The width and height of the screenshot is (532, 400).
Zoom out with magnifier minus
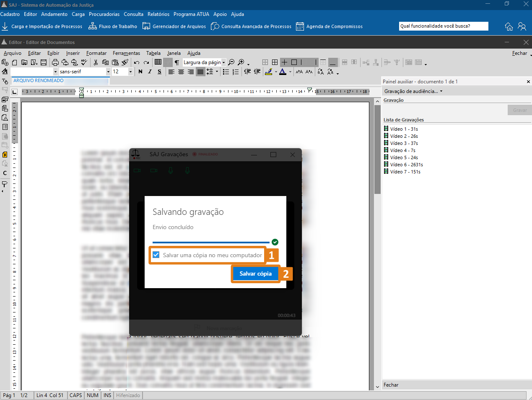click(x=231, y=62)
